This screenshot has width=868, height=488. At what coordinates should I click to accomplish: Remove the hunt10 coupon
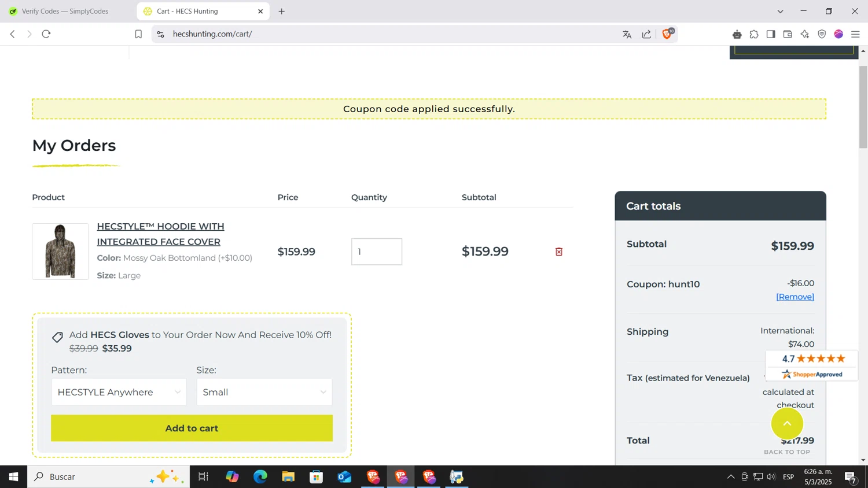pyautogui.click(x=795, y=297)
